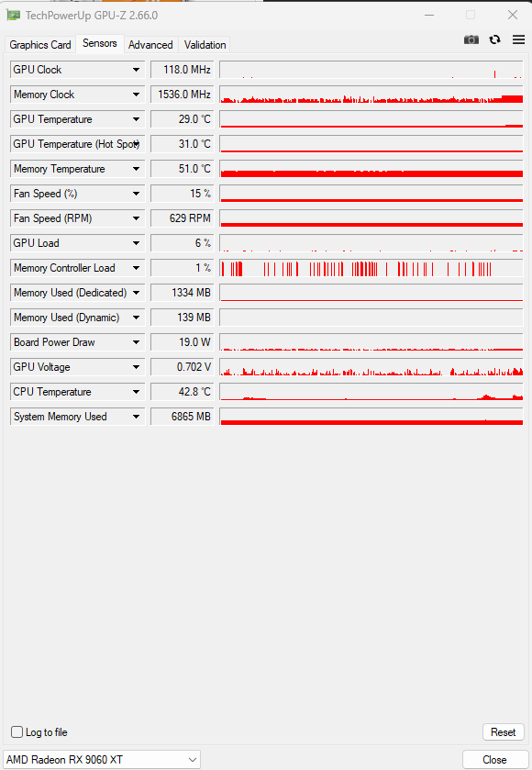Image resolution: width=532 pixels, height=770 pixels.
Task: Click the 19.0 W Board Power value
Action: pyautogui.click(x=183, y=342)
